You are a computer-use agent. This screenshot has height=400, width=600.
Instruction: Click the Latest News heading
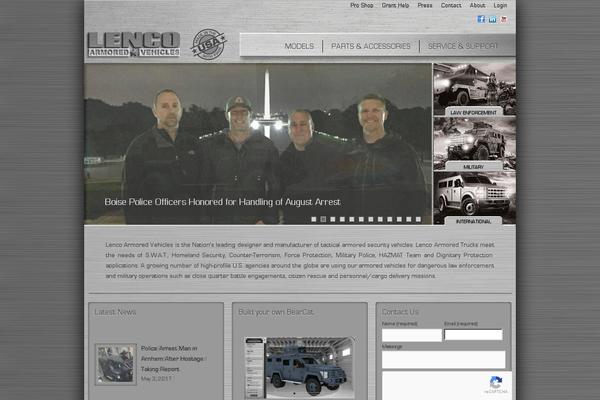(x=115, y=312)
